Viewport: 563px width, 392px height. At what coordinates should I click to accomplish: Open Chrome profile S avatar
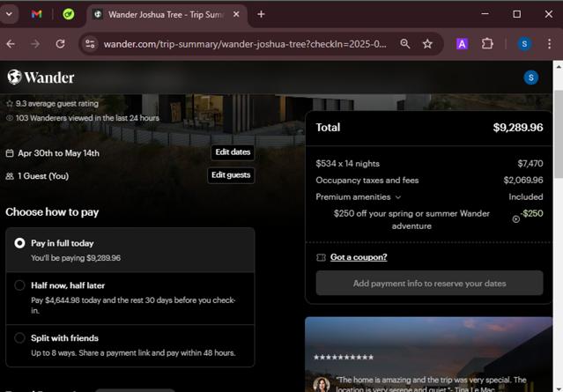(x=524, y=44)
